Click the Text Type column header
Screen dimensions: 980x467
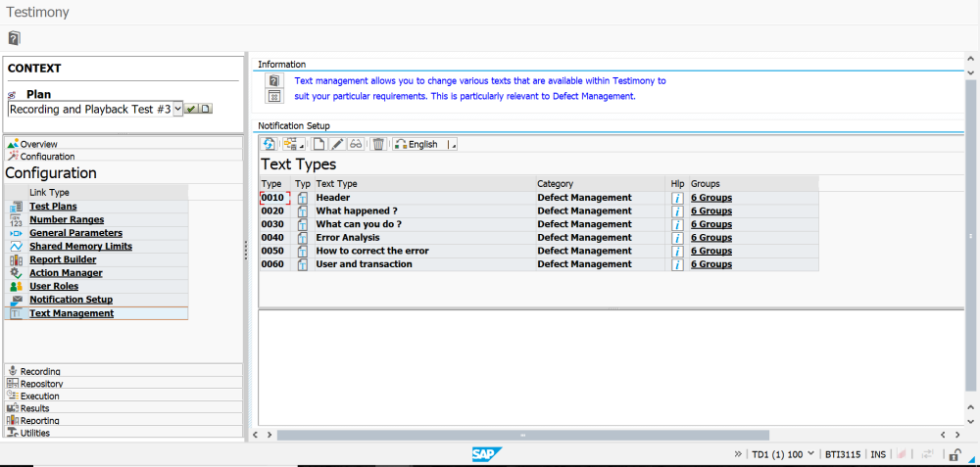point(424,184)
